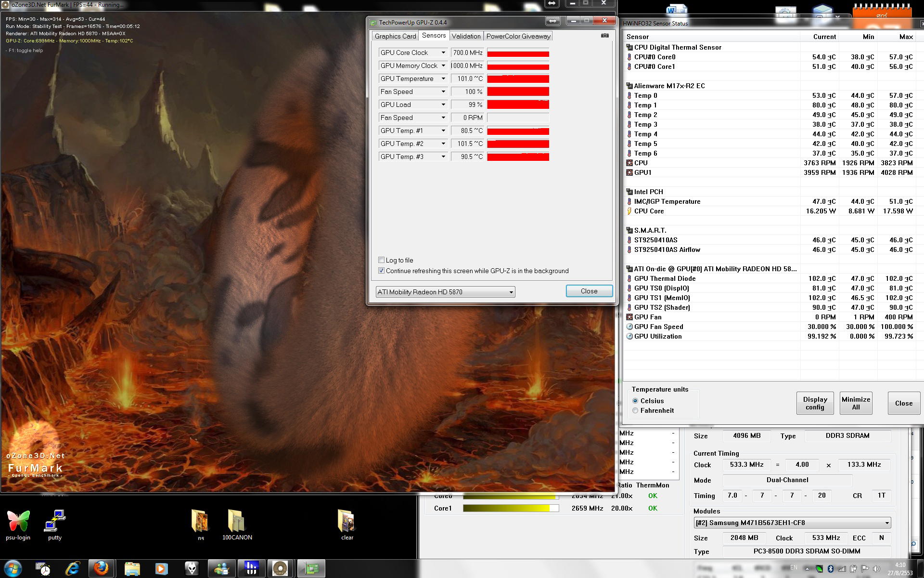
Task: Open the putty desktop shortcut
Action: (55, 525)
